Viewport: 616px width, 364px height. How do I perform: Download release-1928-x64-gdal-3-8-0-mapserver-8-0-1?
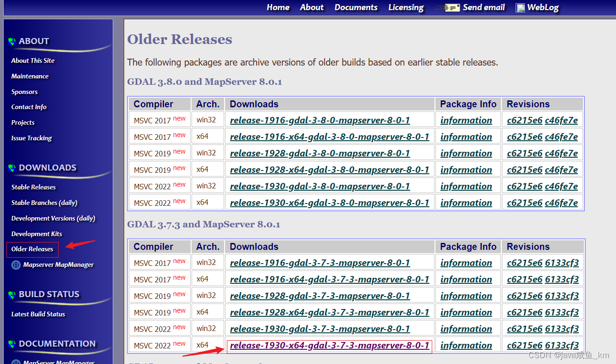pyautogui.click(x=330, y=170)
